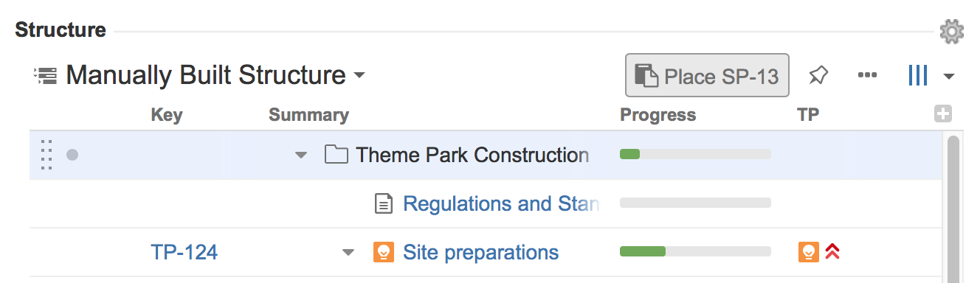Pin the structure with the pushpin icon

pyautogui.click(x=818, y=75)
